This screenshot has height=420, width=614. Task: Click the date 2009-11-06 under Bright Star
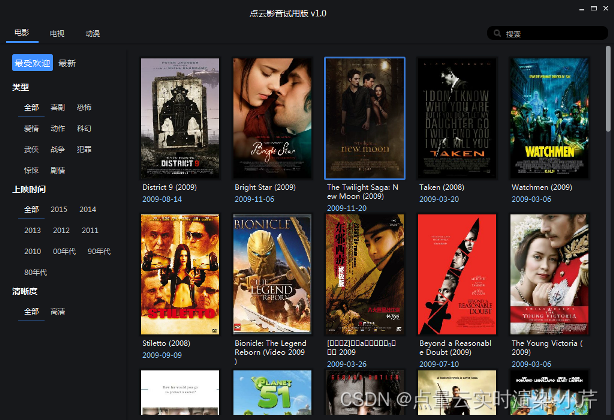pyautogui.click(x=254, y=199)
